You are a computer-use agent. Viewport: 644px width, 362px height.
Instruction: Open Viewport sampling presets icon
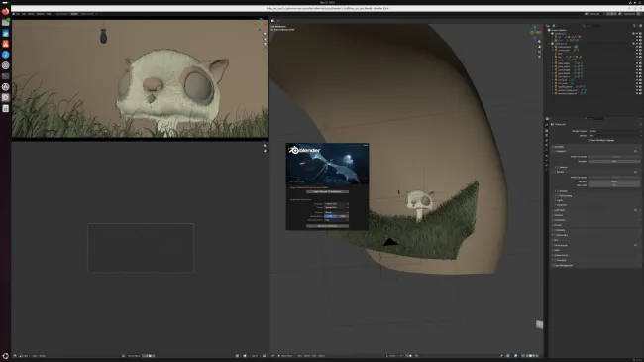click(635, 151)
